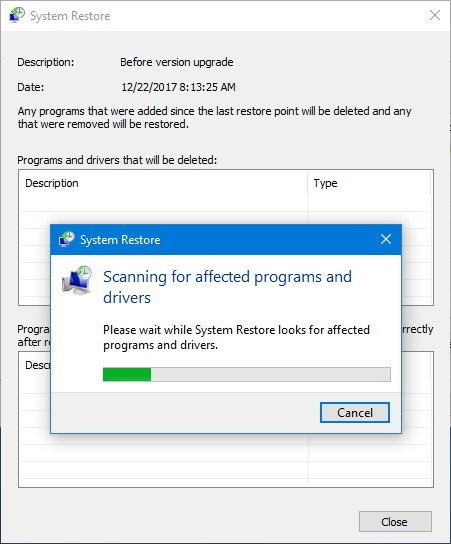451x544 pixels.
Task: Click the partially hidden Desc header in lower list
Action: coord(37,365)
